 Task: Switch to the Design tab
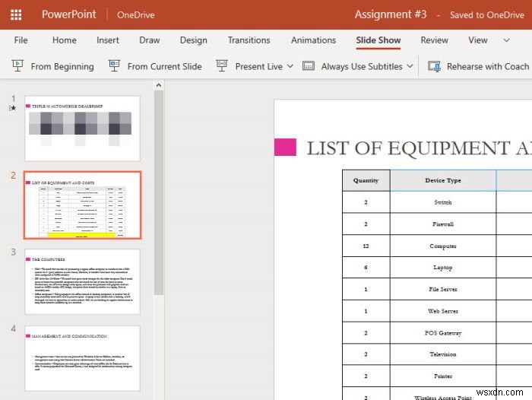tap(193, 40)
